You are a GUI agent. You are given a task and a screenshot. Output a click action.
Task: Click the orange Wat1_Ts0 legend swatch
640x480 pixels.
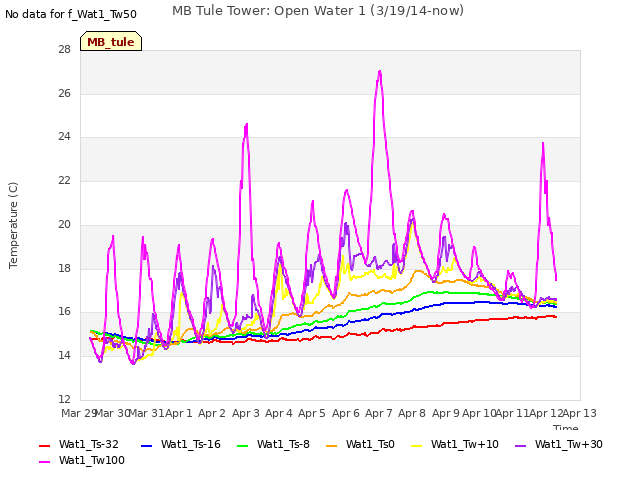pos(331,446)
